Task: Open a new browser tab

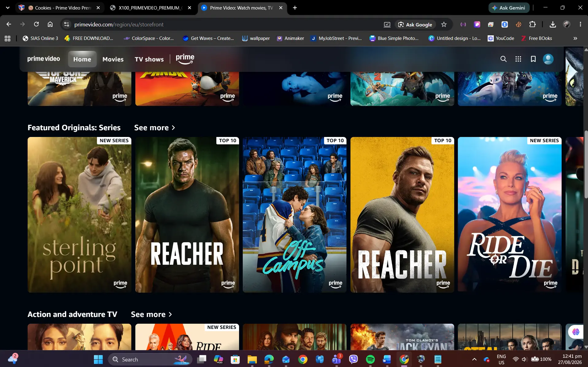Action: [x=295, y=8]
